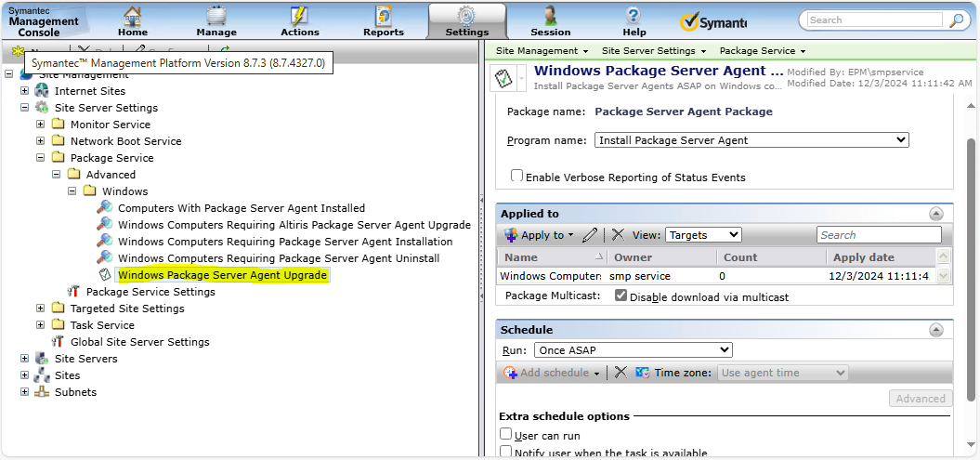The image size is (980, 460).
Task: Open the Session user icon
Action: tap(551, 16)
